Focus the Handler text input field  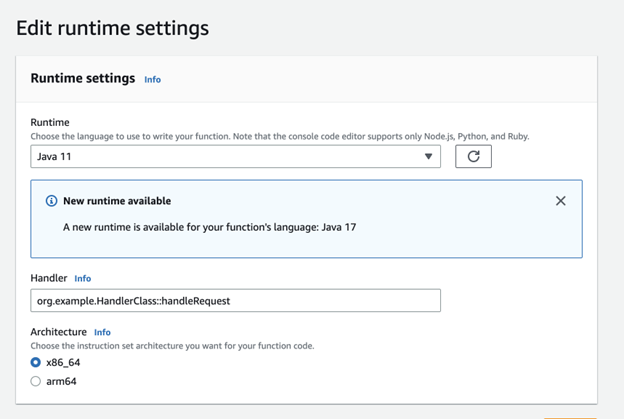pyautogui.click(x=235, y=300)
